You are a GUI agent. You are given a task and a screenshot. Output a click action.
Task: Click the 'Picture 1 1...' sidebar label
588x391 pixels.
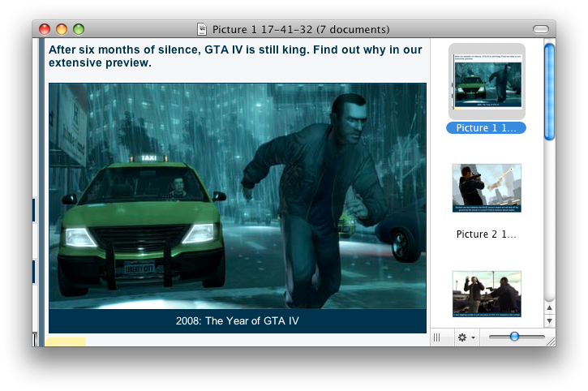coord(486,128)
